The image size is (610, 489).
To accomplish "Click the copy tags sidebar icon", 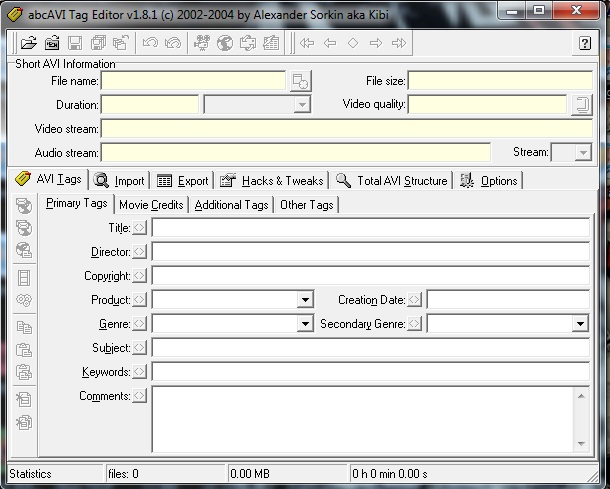I will [x=24, y=327].
